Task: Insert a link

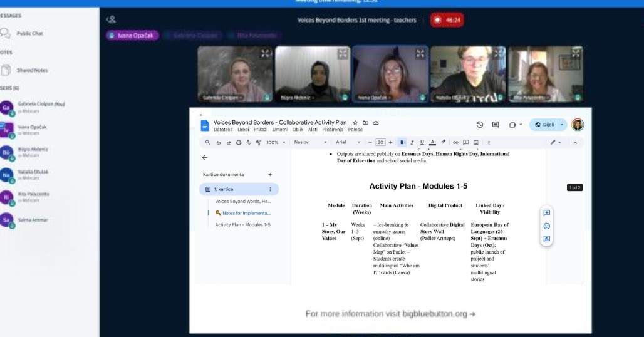Action: click(x=455, y=142)
